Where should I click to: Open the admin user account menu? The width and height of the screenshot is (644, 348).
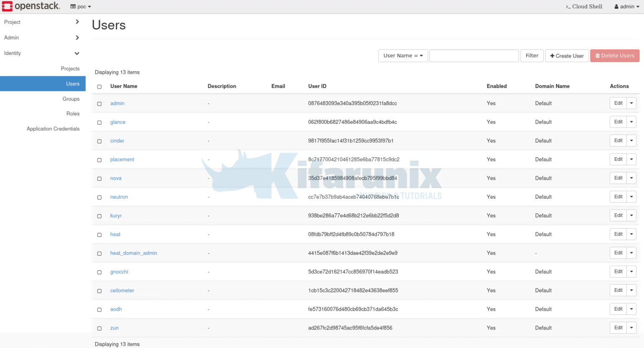point(627,7)
